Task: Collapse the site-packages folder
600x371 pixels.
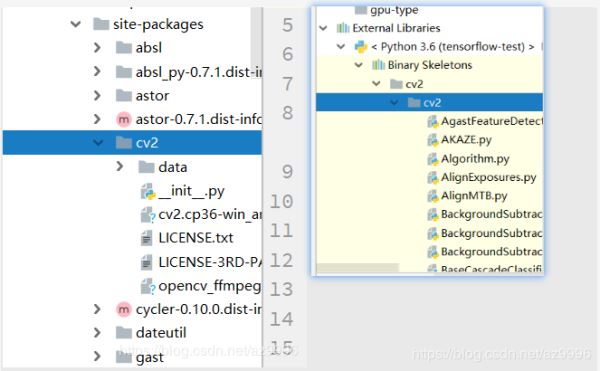Action: coord(76,24)
